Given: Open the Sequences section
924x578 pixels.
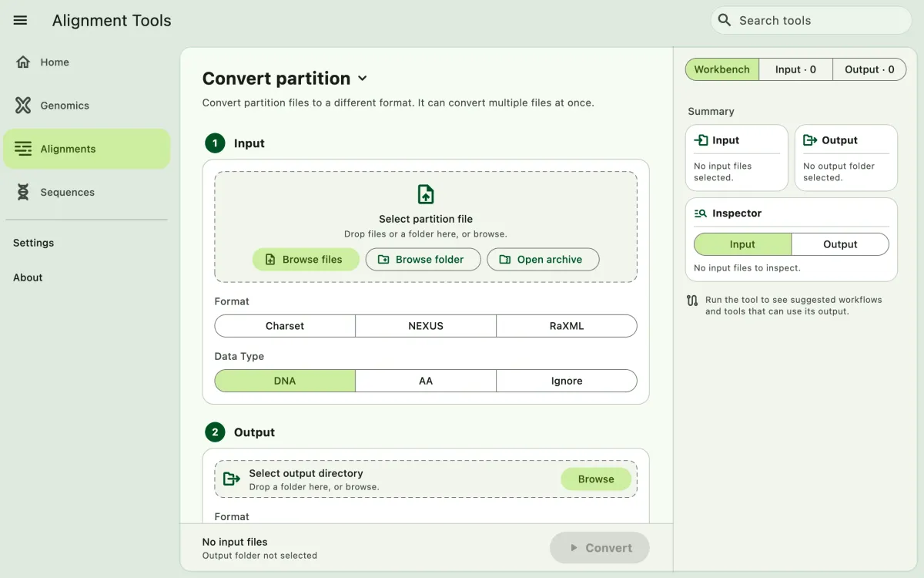Looking at the screenshot, I should click(x=86, y=192).
